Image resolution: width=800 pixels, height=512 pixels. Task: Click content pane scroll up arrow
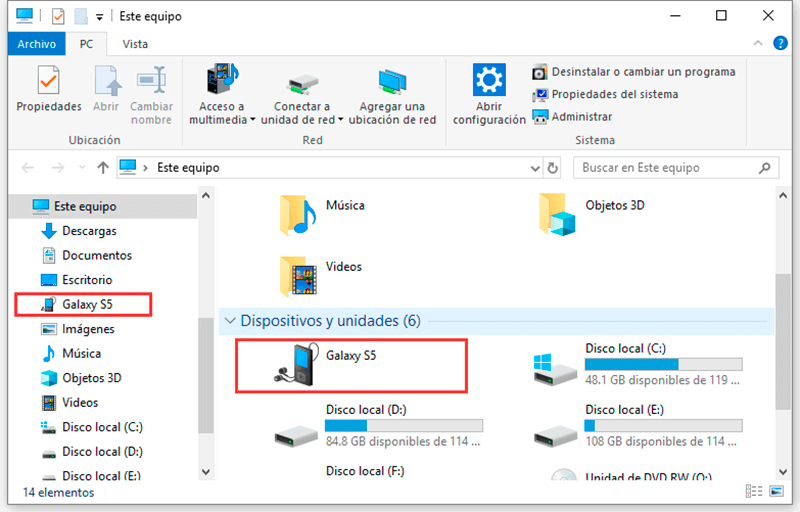pos(783,195)
